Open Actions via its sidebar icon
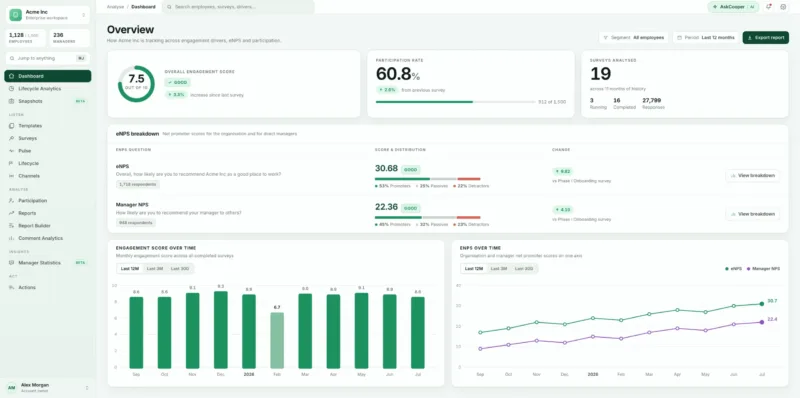The width and height of the screenshot is (800, 398). (x=12, y=287)
